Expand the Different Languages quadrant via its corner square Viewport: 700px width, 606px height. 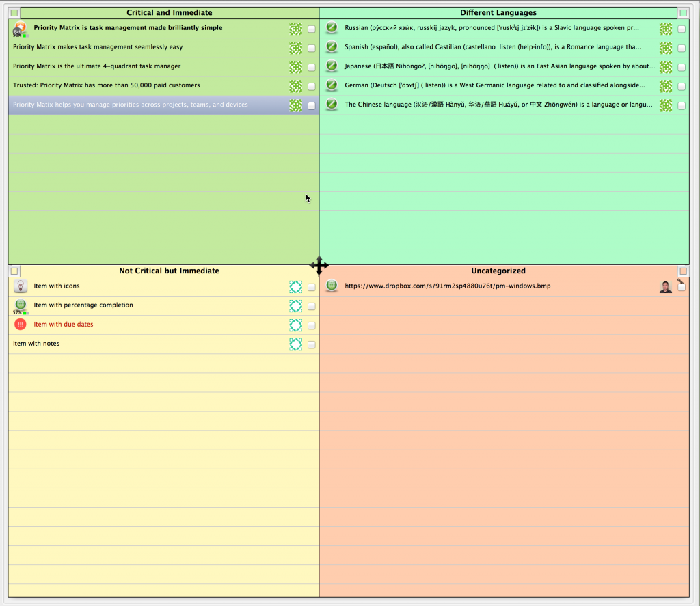[x=682, y=12]
